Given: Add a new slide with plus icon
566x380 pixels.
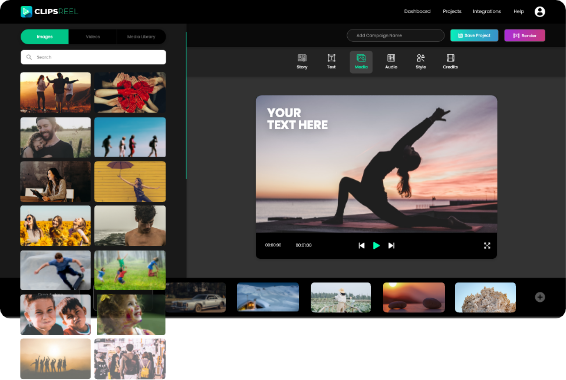Looking at the screenshot, I should (x=540, y=297).
